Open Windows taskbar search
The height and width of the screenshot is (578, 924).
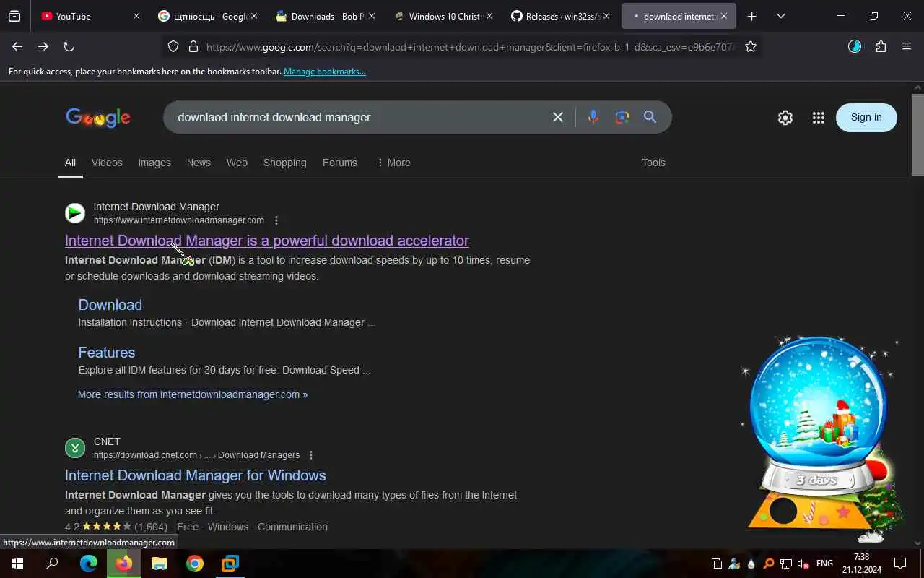(x=52, y=564)
